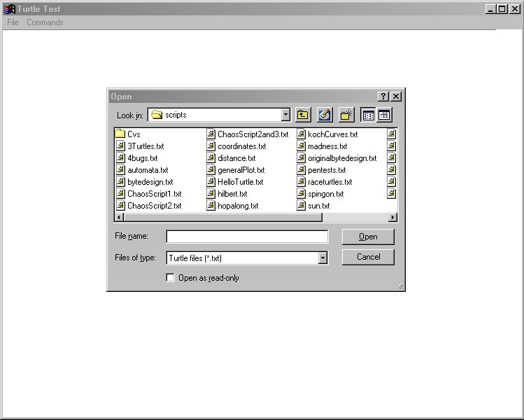Click the file icon of hopalong.txt

pos(211,206)
